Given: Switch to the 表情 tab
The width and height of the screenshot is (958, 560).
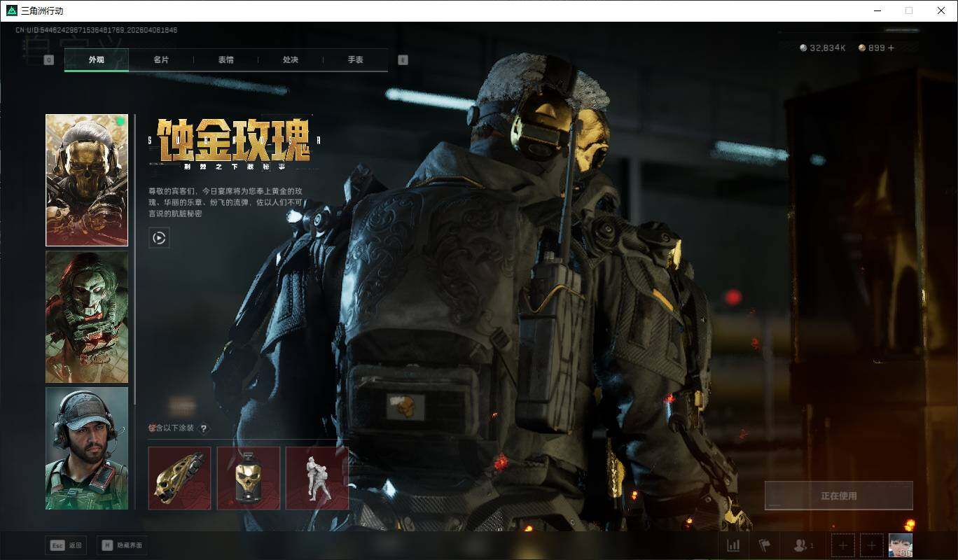Looking at the screenshot, I should click(225, 60).
